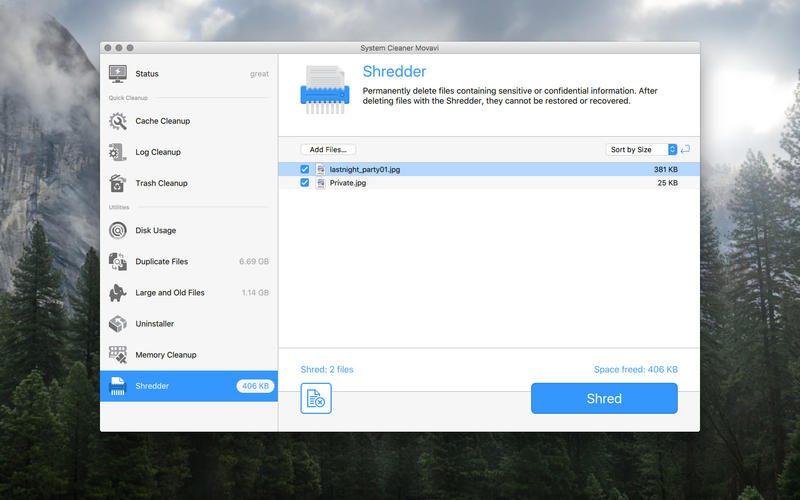Image resolution: width=800 pixels, height=500 pixels.
Task: Open the Sort by Size dropdown
Action: [x=641, y=149]
